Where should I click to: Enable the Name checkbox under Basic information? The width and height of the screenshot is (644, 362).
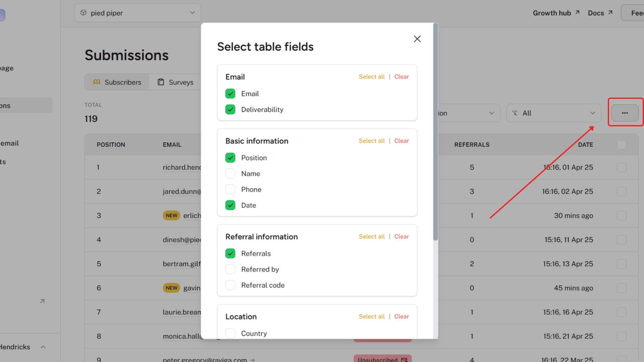[x=230, y=173]
